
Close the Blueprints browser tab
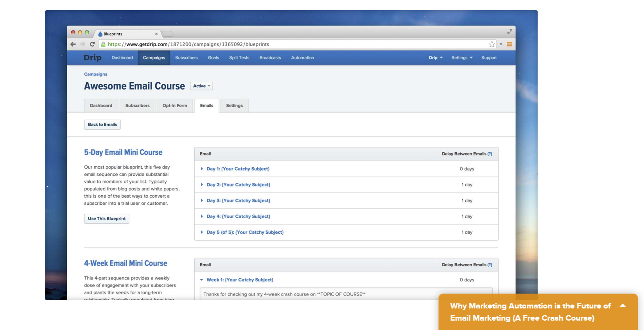156,34
